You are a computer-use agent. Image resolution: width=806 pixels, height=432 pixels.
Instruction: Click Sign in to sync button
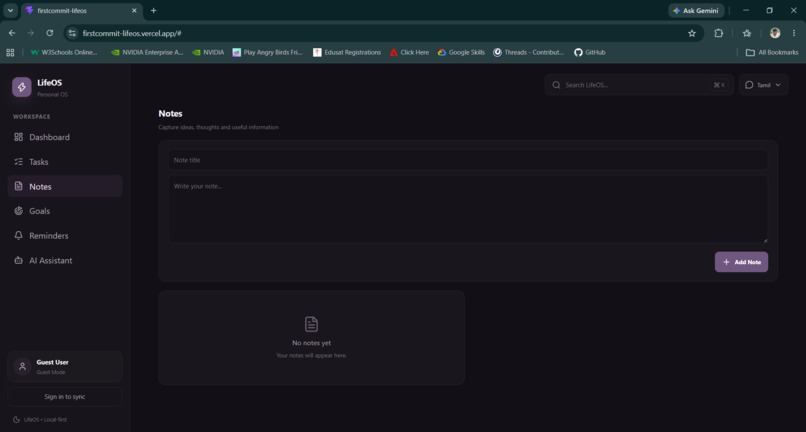pos(65,397)
